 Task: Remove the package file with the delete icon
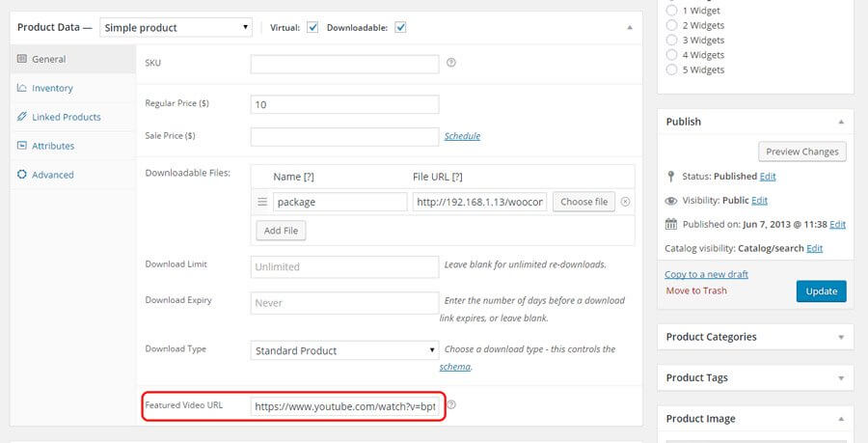pyautogui.click(x=625, y=202)
